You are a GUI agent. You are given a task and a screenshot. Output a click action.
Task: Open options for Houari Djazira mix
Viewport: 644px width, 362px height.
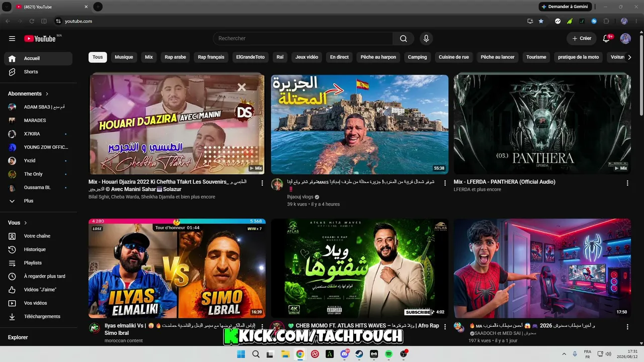tap(262, 184)
